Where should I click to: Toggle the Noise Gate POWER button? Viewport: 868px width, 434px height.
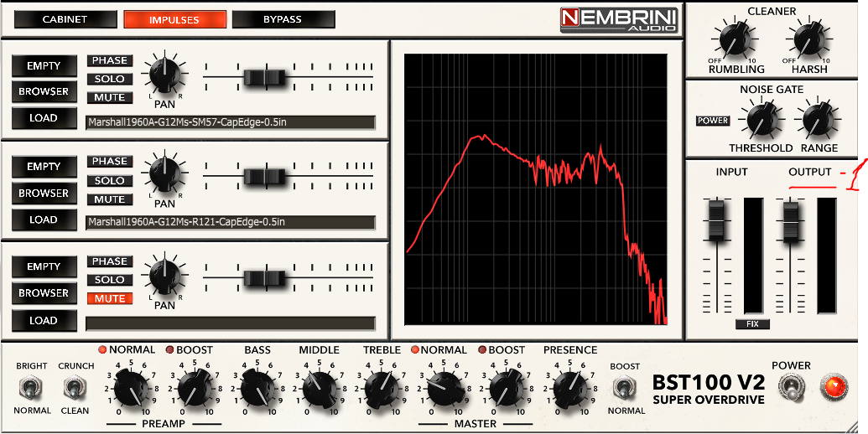713,121
